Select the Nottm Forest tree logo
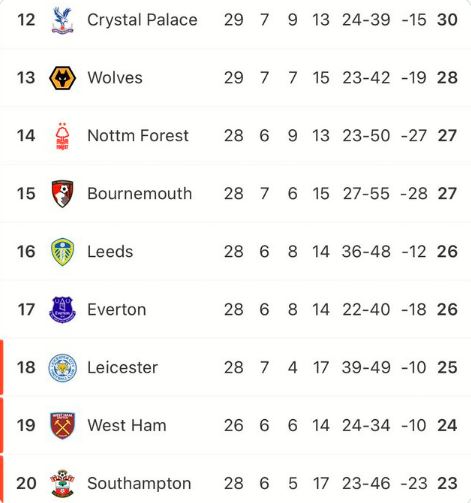This screenshot has width=471, height=503. coord(62,136)
